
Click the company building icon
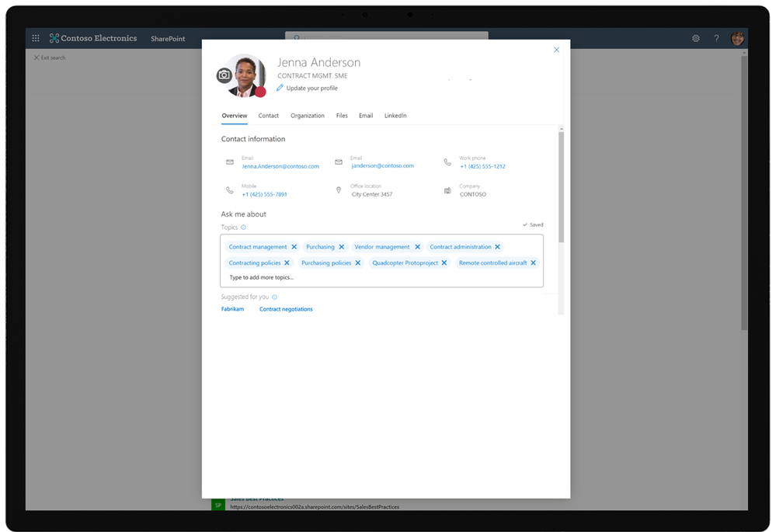tap(447, 190)
